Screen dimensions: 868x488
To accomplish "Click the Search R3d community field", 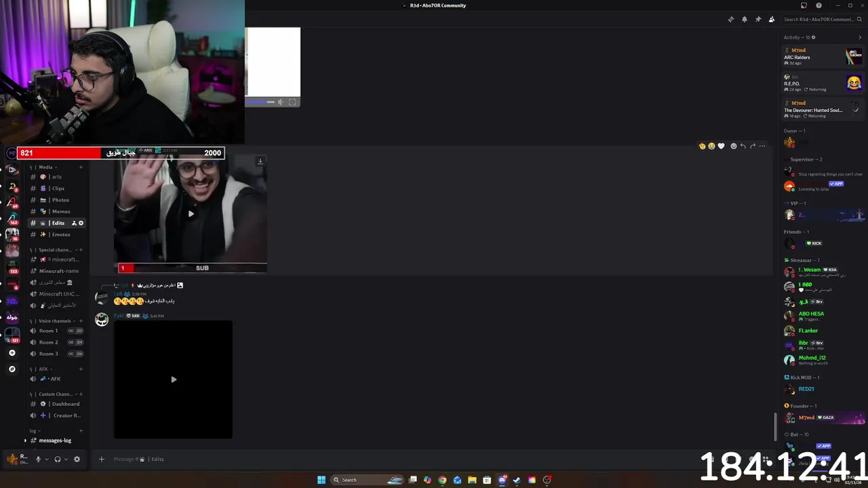I will click(823, 19).
